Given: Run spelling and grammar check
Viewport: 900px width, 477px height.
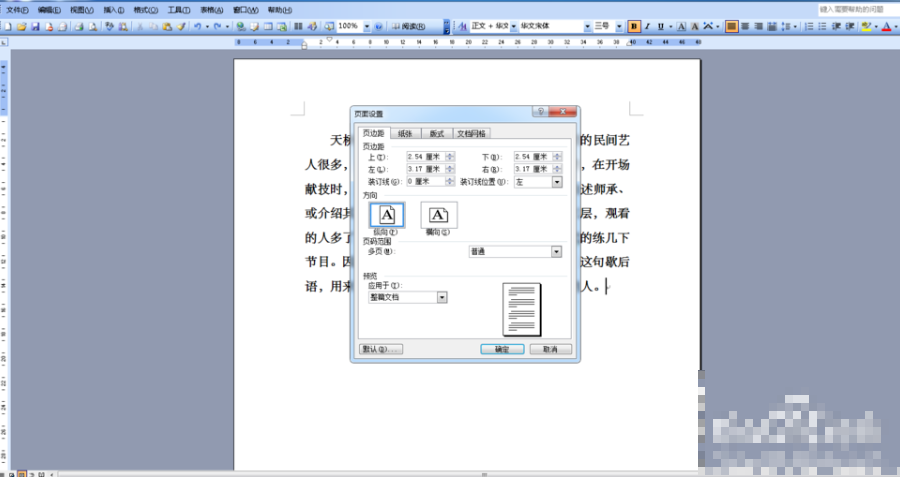Looking at the screenshot, I should [109, 26].
